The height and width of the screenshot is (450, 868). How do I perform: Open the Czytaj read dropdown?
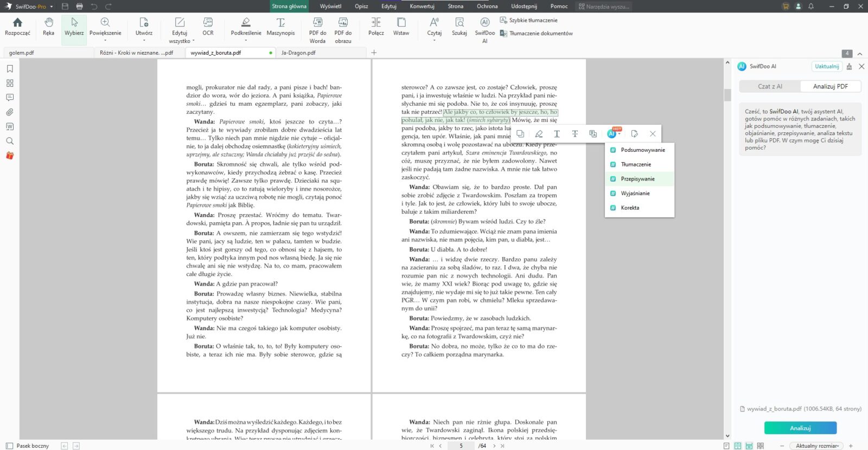click(x=434, y=40)
